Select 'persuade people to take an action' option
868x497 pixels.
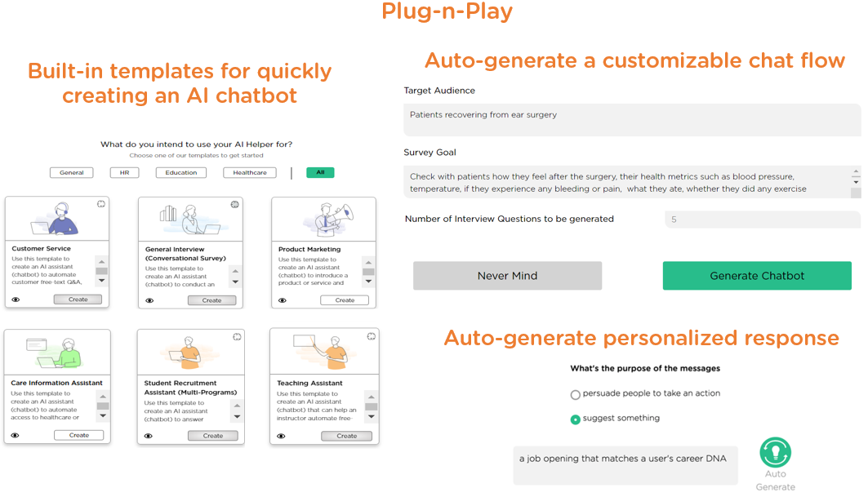click(x=575, y=395)
